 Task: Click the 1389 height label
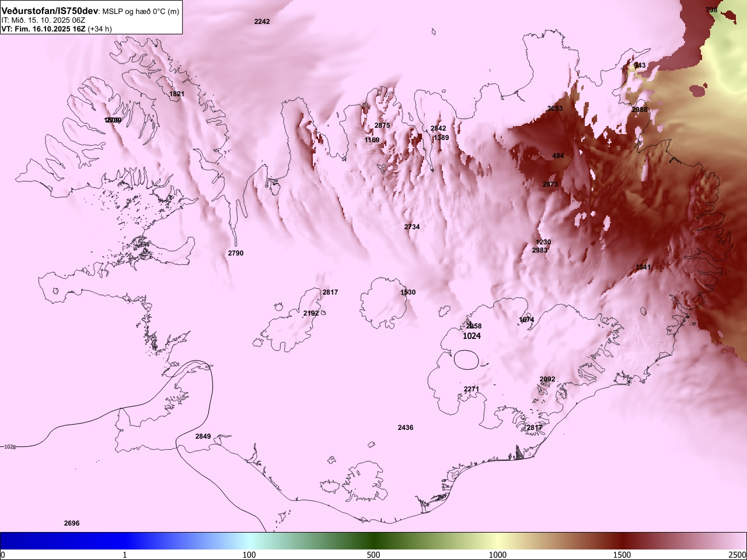[441, 138]
